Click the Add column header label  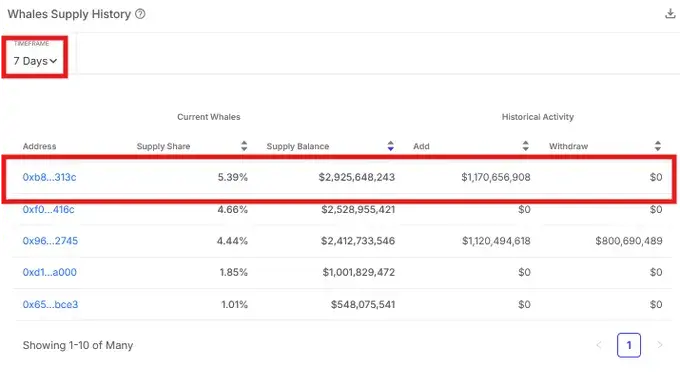coord(421,146)
